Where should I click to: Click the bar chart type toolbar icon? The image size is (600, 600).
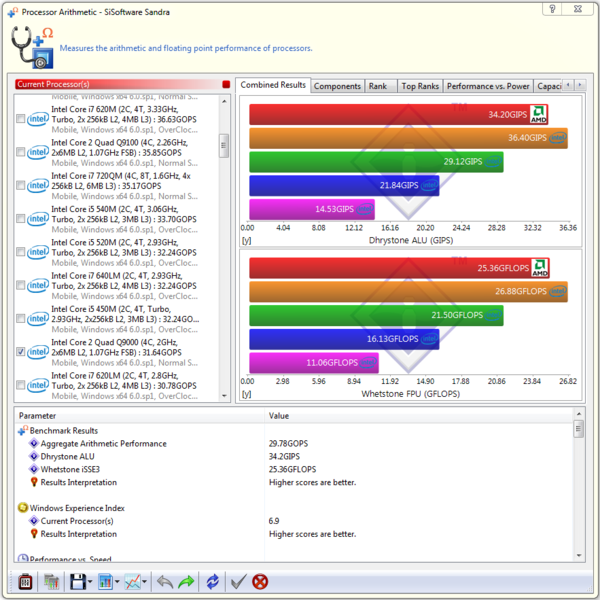pos(105,582)
